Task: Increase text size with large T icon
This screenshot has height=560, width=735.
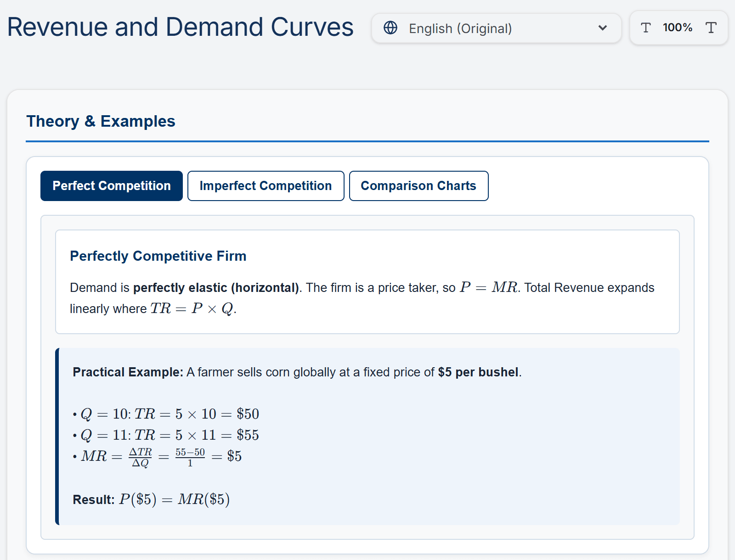Action: pos(711,28)
